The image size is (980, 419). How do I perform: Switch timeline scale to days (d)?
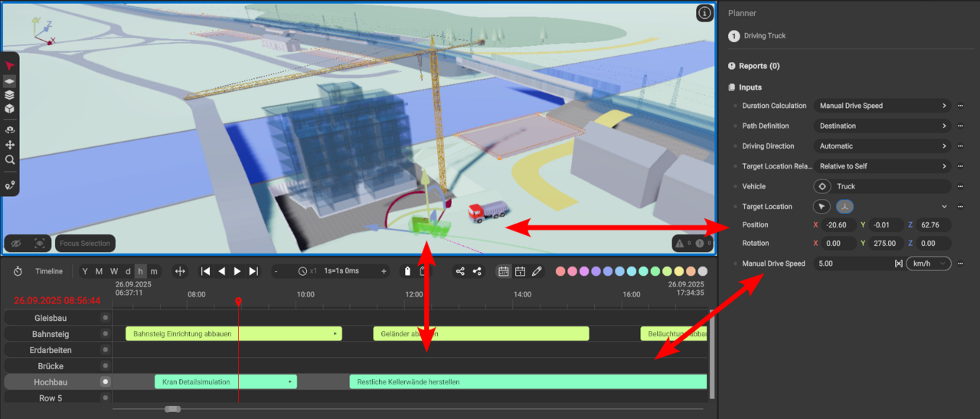[x=128, y=271]
